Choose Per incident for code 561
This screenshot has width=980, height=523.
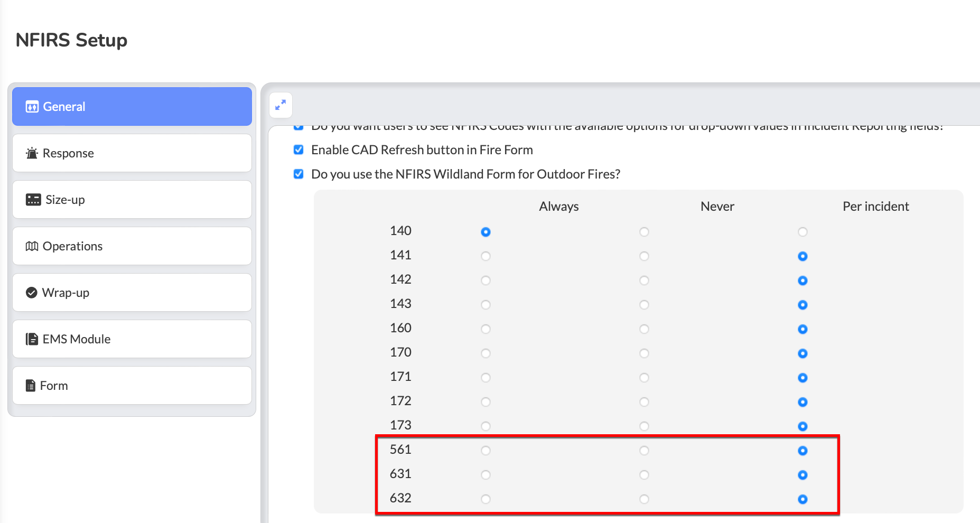(802, 451)
